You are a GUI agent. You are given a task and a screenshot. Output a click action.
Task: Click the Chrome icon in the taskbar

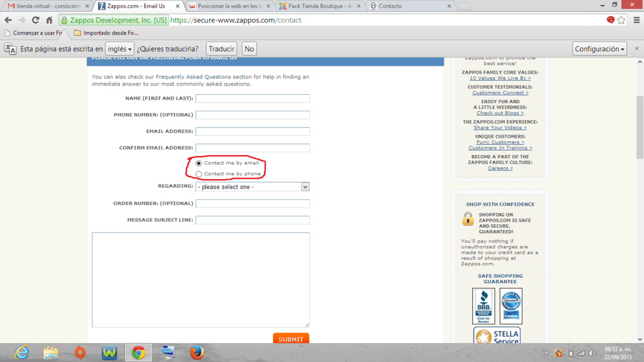138,353
